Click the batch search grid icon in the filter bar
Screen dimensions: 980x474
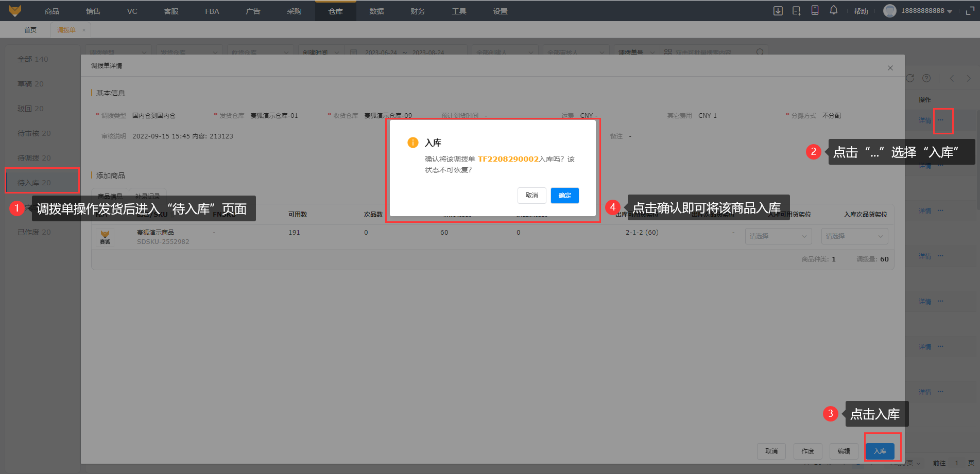click(x=668, y=52)
